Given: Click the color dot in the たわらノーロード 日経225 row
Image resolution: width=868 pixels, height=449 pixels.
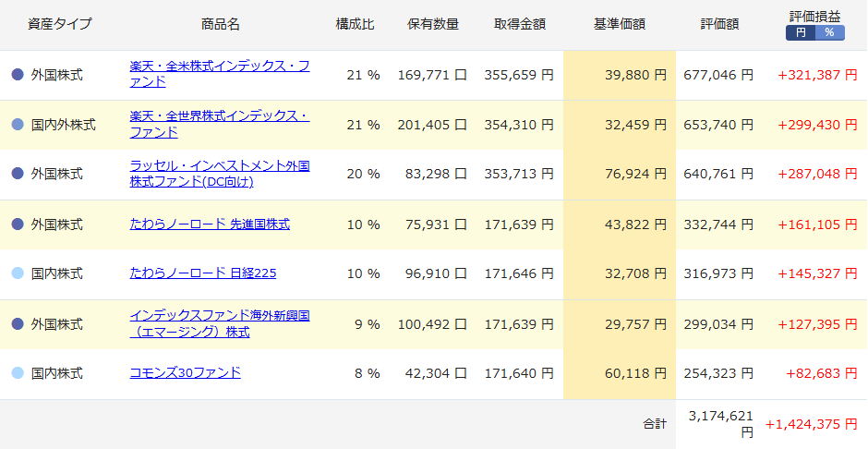Looking at the screenshot, I should point(18,273).
